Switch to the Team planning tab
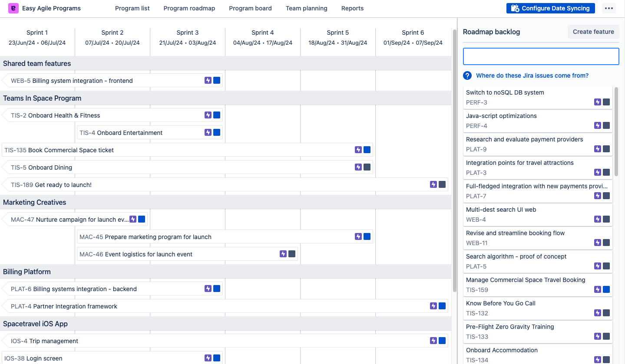The height and width of the screenshot is (364, 625). (306, 8)
